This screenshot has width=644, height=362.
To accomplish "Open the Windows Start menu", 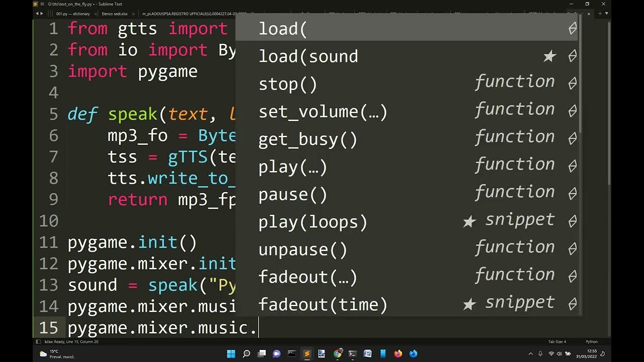I will pyautogui.click(x=231, y=354).
